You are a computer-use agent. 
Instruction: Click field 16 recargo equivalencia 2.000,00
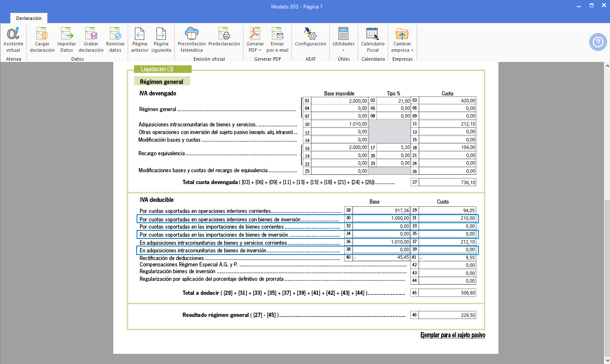339,147
